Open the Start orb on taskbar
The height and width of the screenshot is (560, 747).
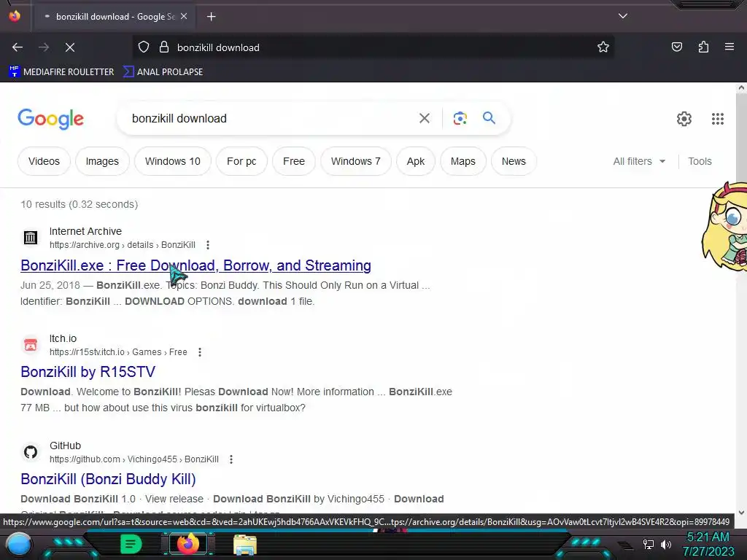point(19,544)
